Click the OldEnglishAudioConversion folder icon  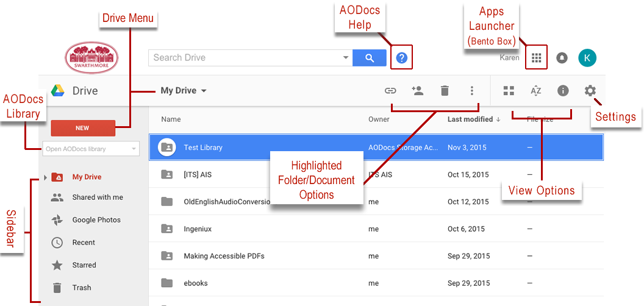coord(166,202)
